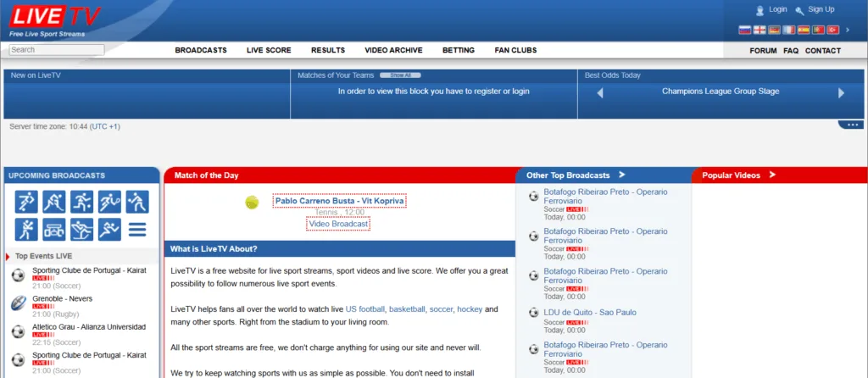
Task: Expand the three-dots panel below Best Odds
Action: (x=850, y=125)
